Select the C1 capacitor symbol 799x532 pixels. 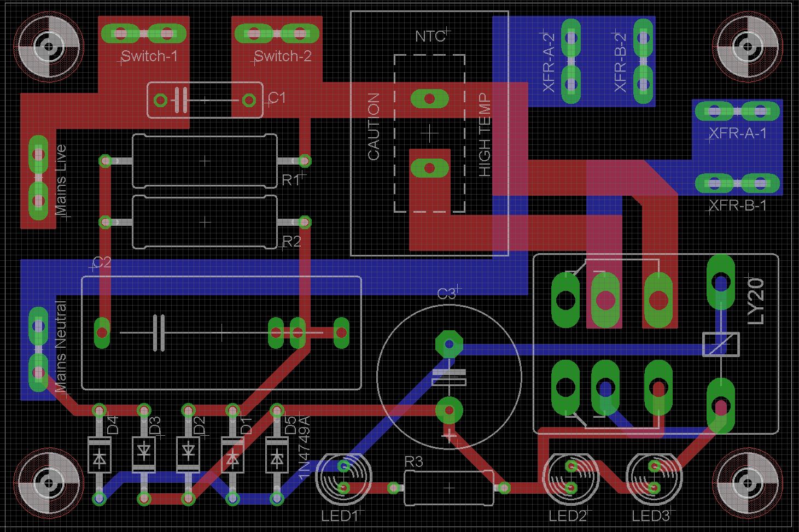pos(205,100)
